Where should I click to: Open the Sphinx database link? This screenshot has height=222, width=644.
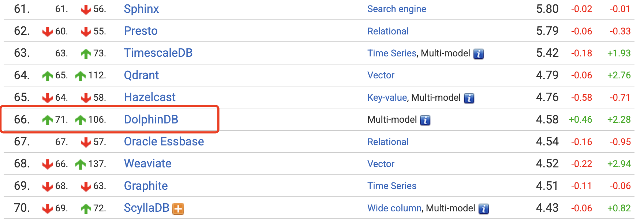141,9
